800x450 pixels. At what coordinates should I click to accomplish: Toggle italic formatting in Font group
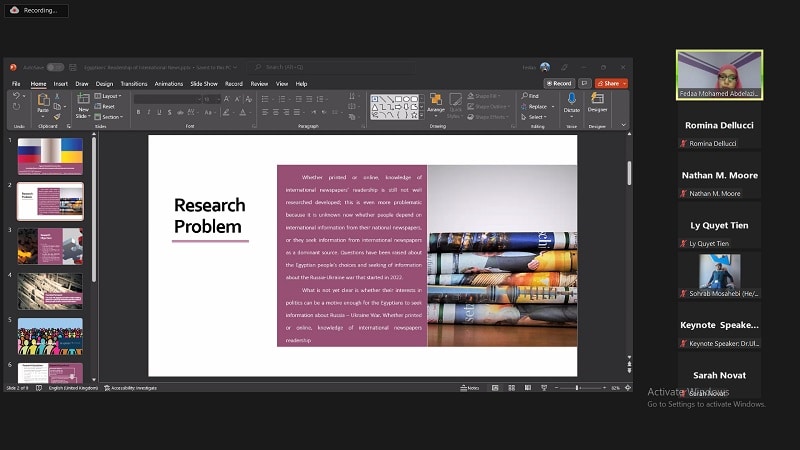[x=150, y=112]
